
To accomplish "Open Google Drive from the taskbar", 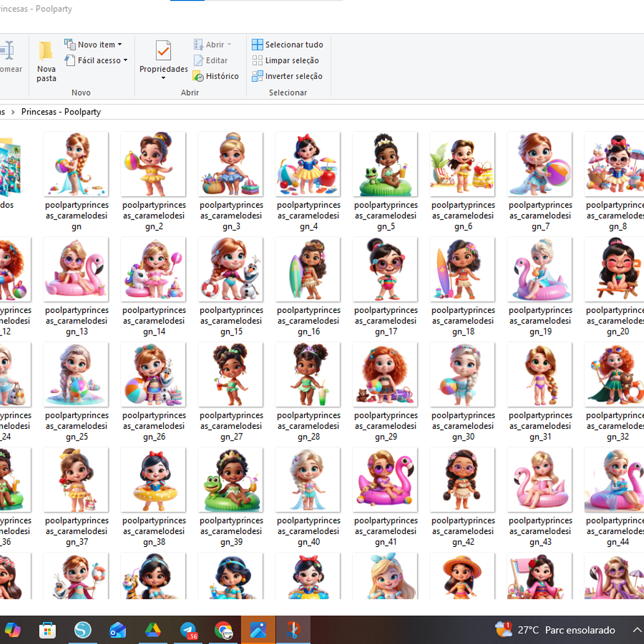I will tap(153, 630).
